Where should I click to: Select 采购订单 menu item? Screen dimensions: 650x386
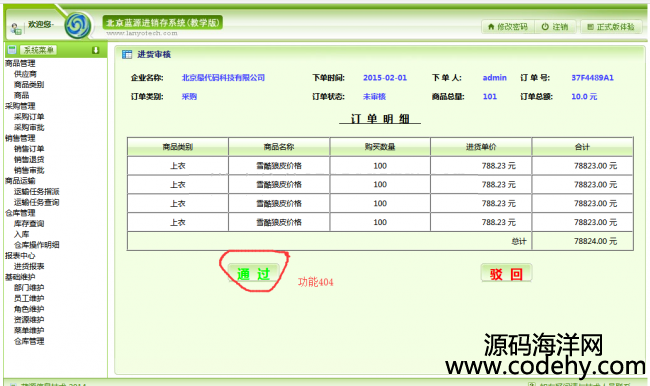point(29,117)
